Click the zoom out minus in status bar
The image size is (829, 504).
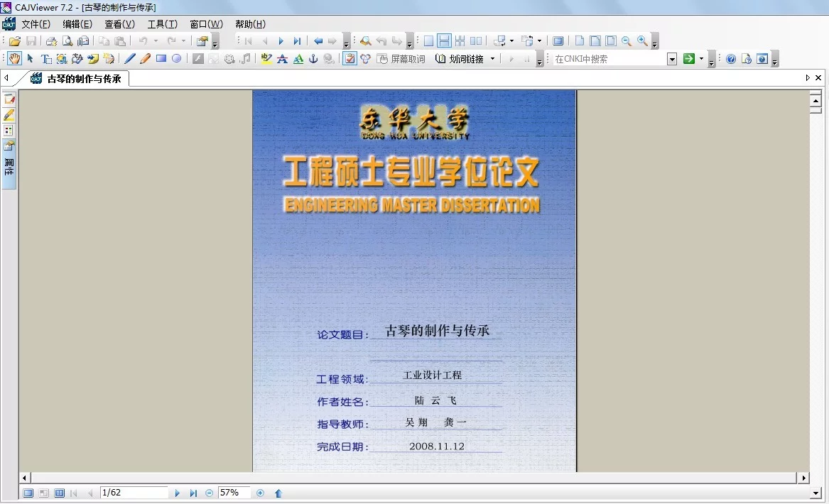pos(210,493)
